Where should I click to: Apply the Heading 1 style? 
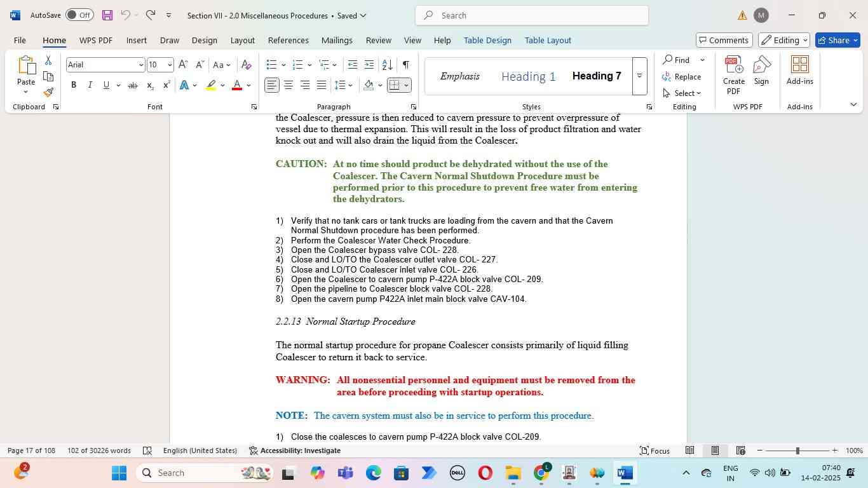(529, 76)
